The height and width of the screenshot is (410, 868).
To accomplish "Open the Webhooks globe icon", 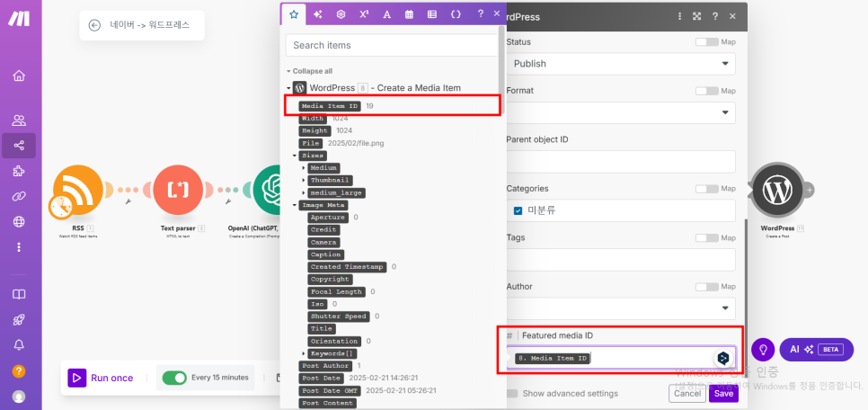I will point(19,221).
